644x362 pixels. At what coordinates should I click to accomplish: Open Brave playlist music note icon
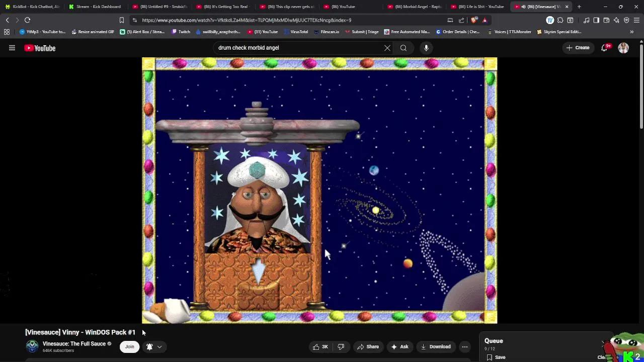pos(587,20)
